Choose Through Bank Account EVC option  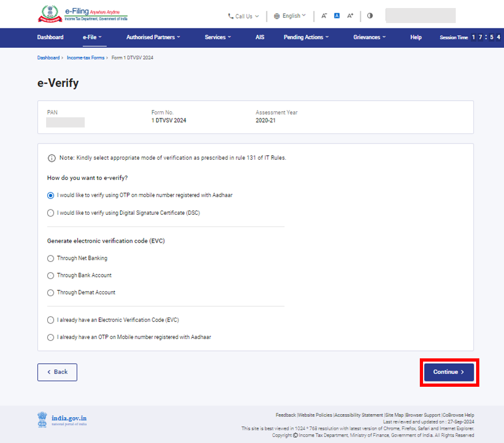pos(50,275)
